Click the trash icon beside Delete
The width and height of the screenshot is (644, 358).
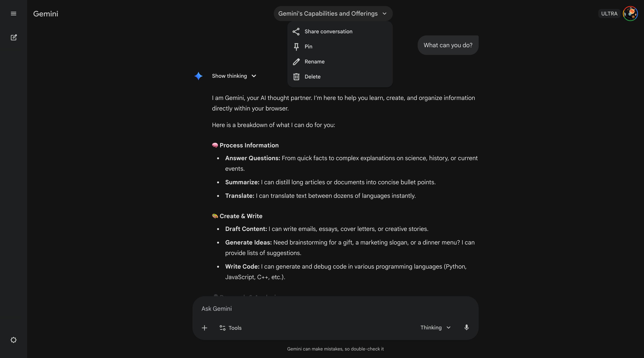(296, 77)
